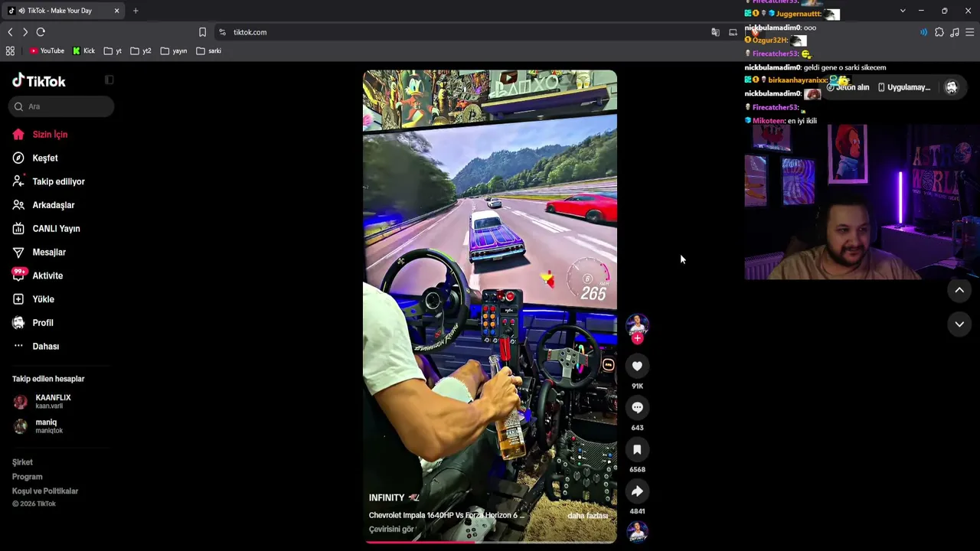The image size is (980, 551).
Task: Click the TikTok logo
Action: pos(39,81)
